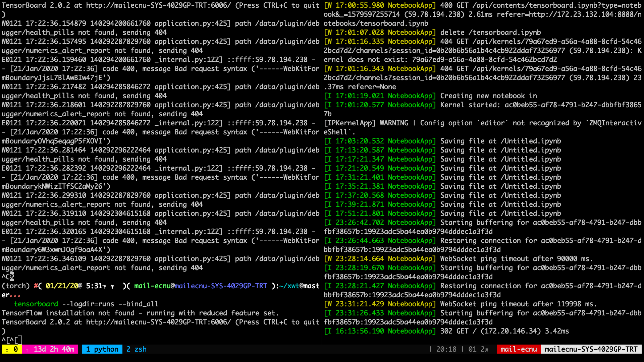The height and width of the screenshot is (362, 644).
Task: Click the TensorBoard 2.0.2 URL at top-left
Action: point(158,5)
